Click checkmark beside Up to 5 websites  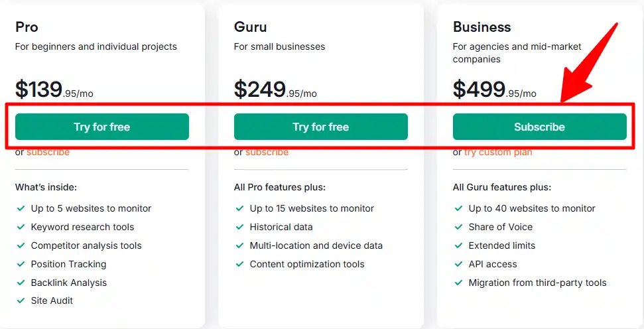[x=20, y=208]
